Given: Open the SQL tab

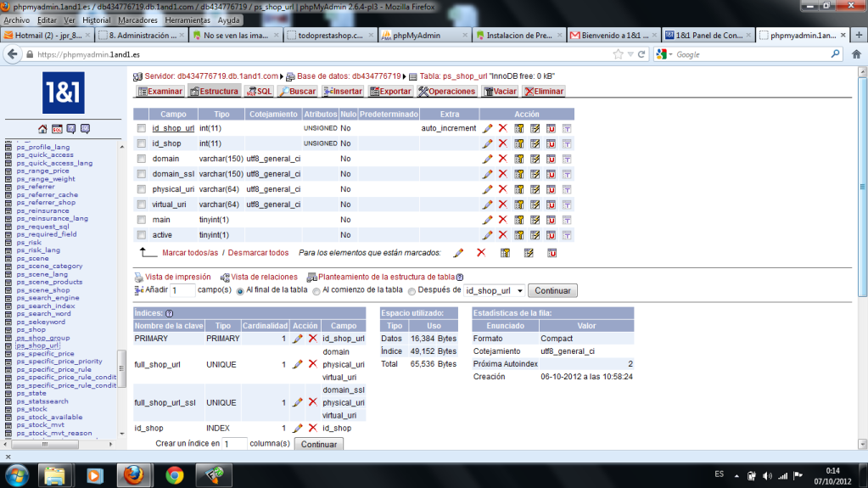Looking at the screenshot, I should pyautogui.click(x=260, y=92).
